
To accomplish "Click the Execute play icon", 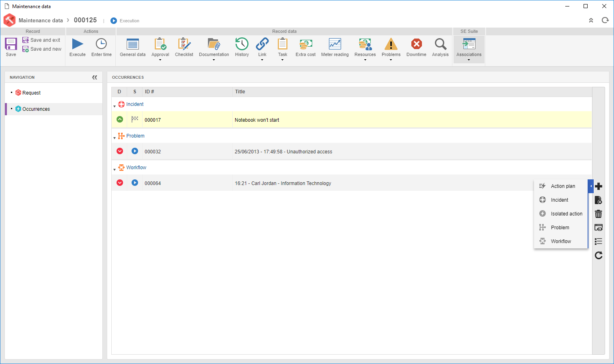I will pyautogui.click(x=78, y=44).
